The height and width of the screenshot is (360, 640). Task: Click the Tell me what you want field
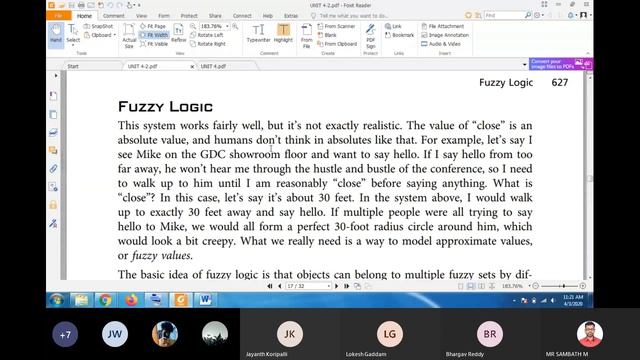point(349,16)
